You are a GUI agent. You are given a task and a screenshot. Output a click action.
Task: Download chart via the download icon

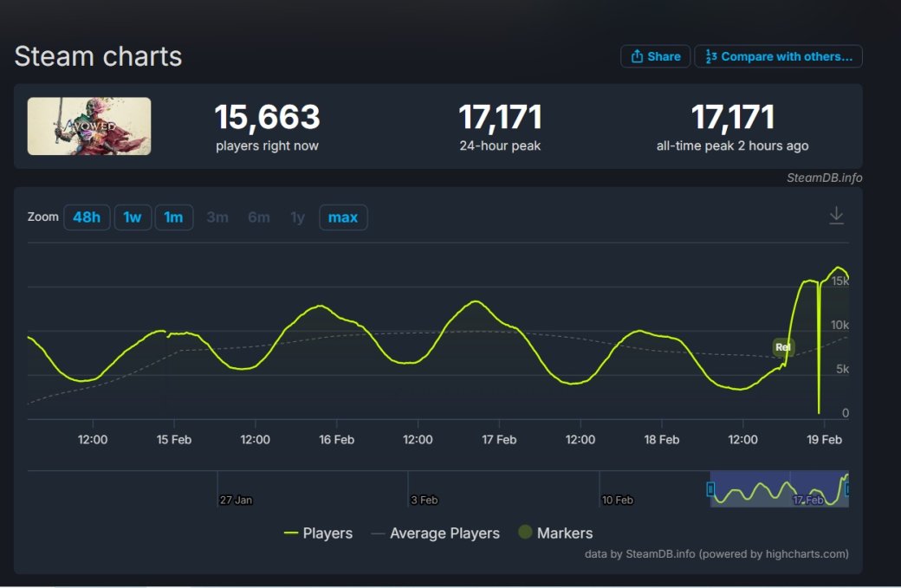[x=836, y=216]
